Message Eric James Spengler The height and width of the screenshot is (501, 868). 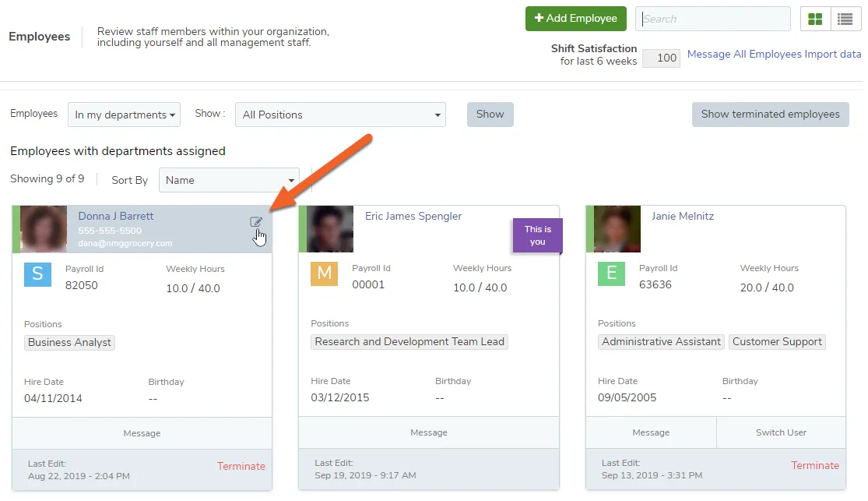[x=429, y=432]
